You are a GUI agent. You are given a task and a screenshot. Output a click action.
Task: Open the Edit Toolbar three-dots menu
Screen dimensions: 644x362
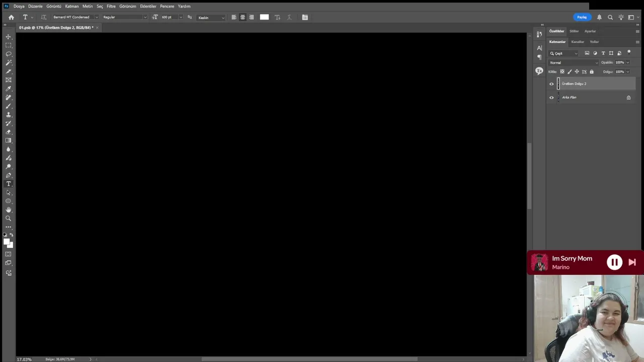[9, 227]
